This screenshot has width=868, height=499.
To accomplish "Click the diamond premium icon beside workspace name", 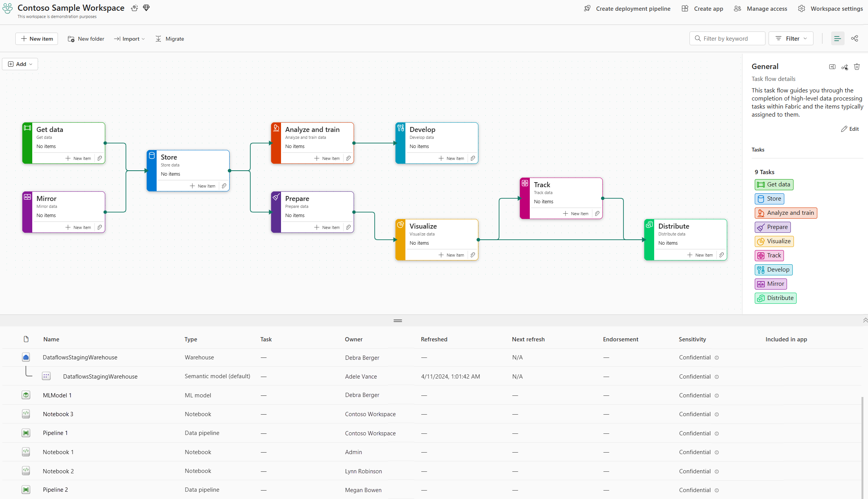I will pyautogui.click(x=146, y=8).
